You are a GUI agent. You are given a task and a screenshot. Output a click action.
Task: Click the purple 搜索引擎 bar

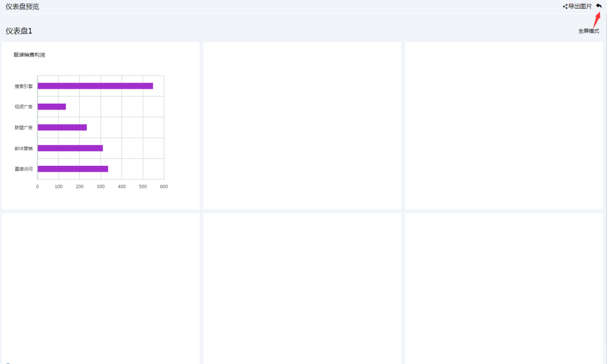(95, 86)
